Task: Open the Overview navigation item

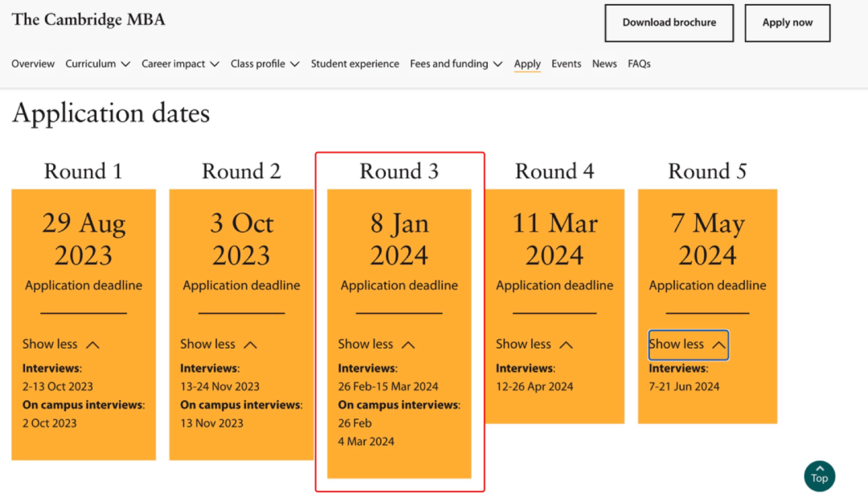Action: click(x=33, y=63)
